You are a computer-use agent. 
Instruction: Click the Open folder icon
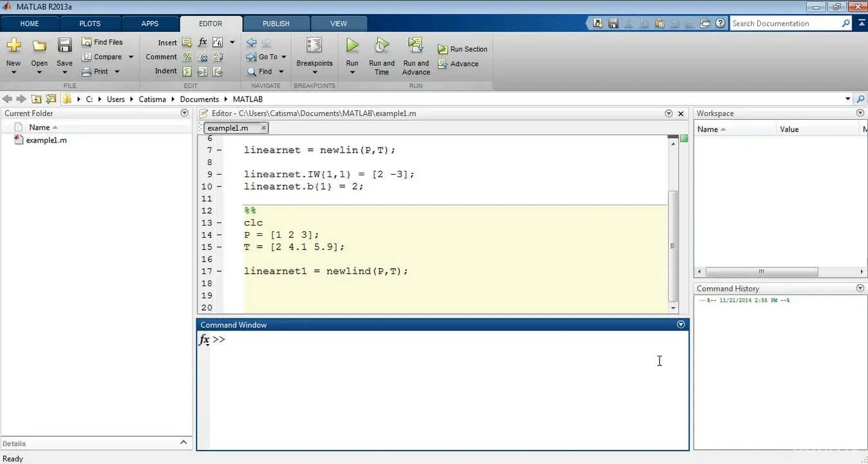coord(39,45)
